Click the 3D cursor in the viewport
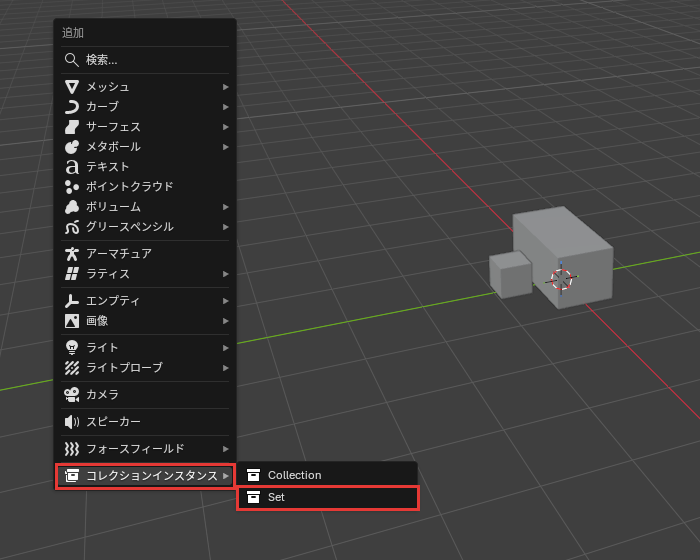Viewport: 700px width, 560px height. point(561,279)
